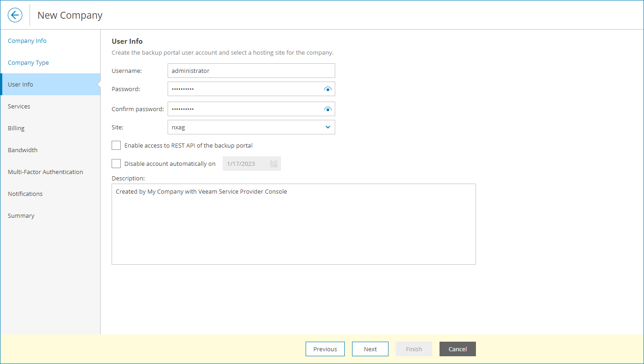
Task: Go to the Company Info step
Action: point(27,41)
